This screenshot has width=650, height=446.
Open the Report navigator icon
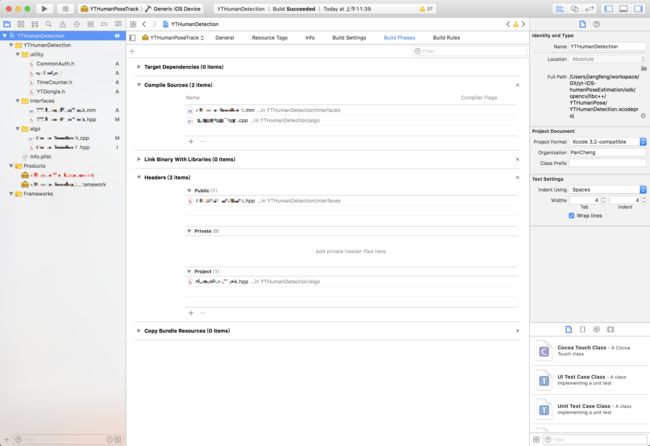pyautogui.click(x=118, y=24)
